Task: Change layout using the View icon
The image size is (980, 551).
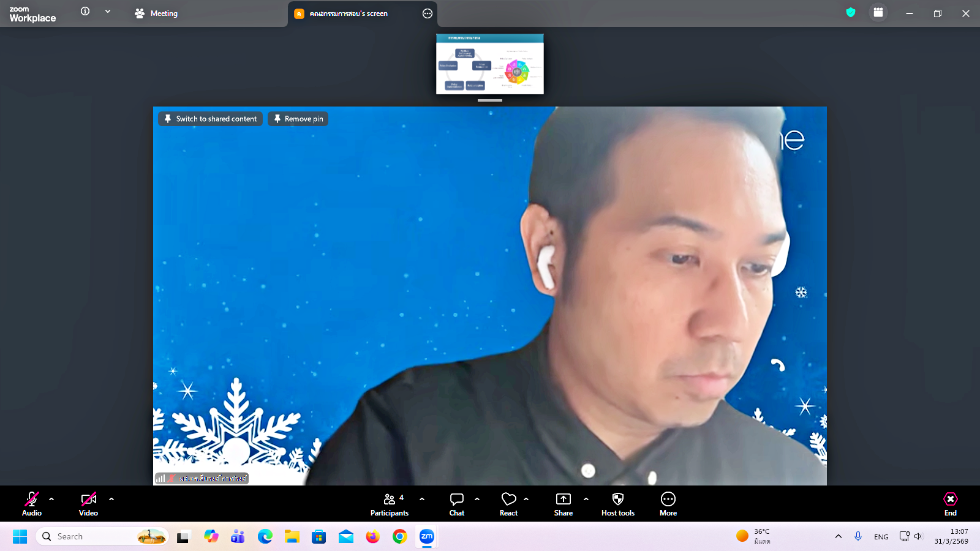Action: click(x=878, y=12)
